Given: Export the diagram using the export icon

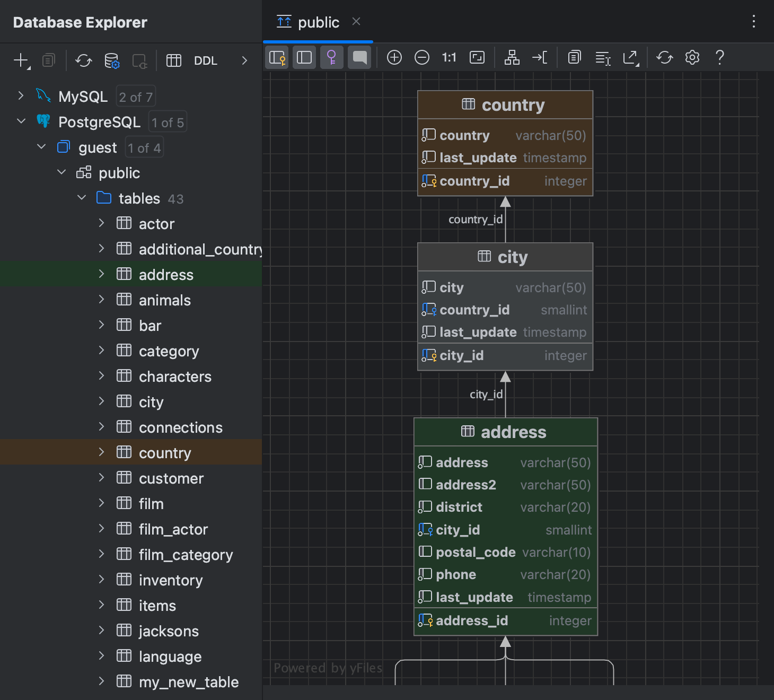Looking at the screenshot, I should [x=631, y=57].
